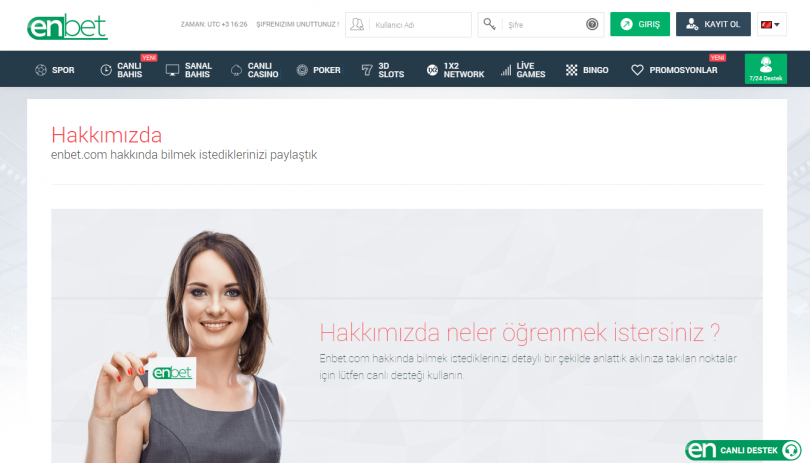Open the CANLI BAHIS menu item
Viewport: 810px width, 463px height.
[x=121, y=70]
